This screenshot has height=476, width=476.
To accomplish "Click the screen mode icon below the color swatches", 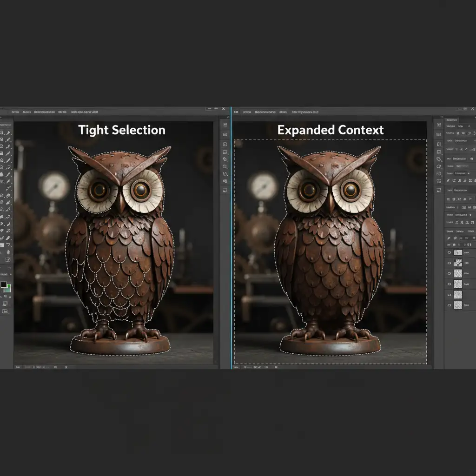I will (x=5, y=304).
